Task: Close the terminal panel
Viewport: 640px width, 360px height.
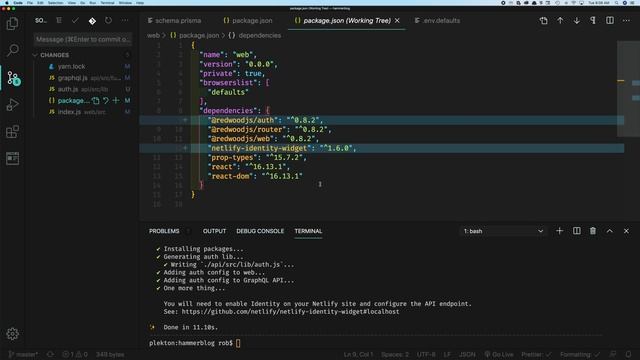Action: pyautogui.click(x=626, y=231)
